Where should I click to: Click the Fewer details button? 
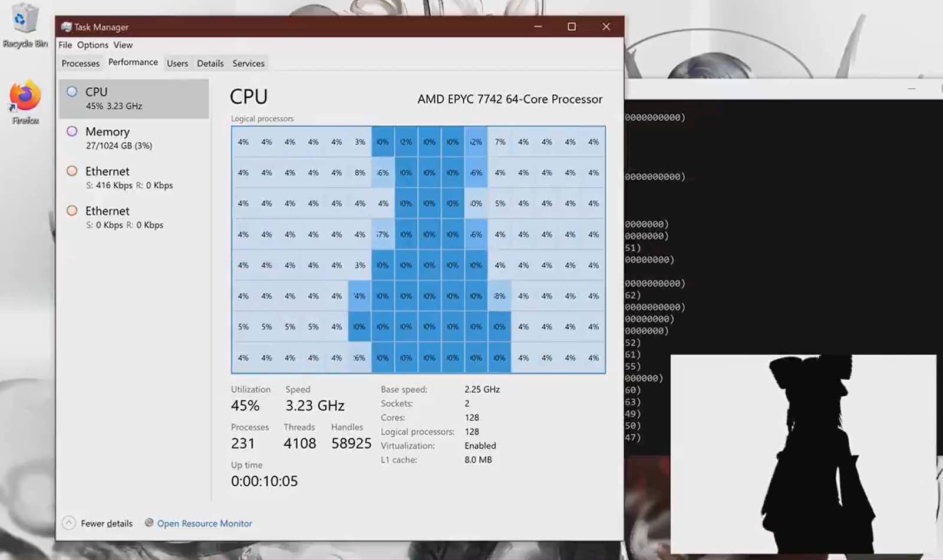tap(107, 523)
